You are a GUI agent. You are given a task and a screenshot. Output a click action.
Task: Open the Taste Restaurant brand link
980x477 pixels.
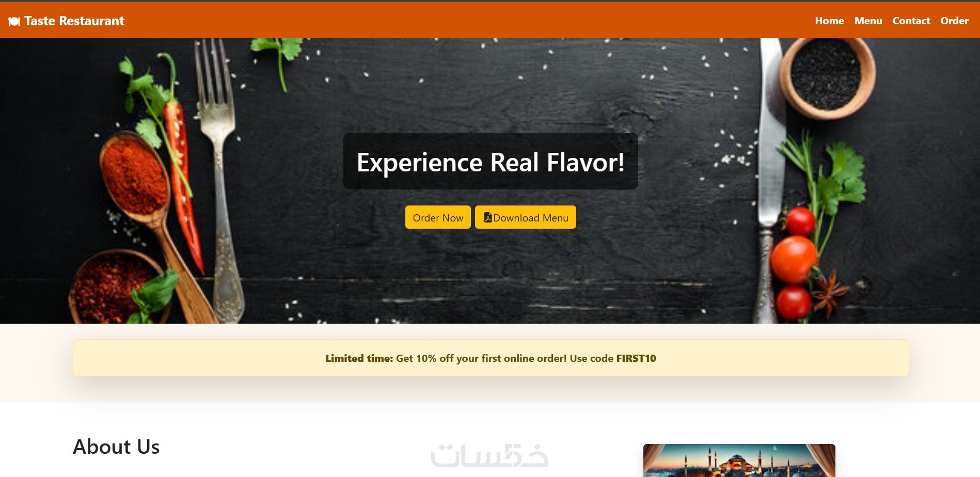pyautogui.click(x=66, y=21)
